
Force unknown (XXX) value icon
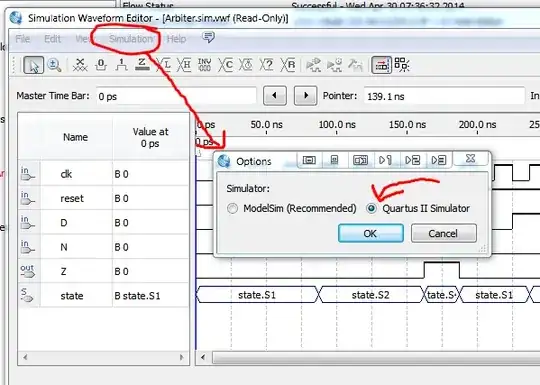pyautogui.click(x=80, y=65)
